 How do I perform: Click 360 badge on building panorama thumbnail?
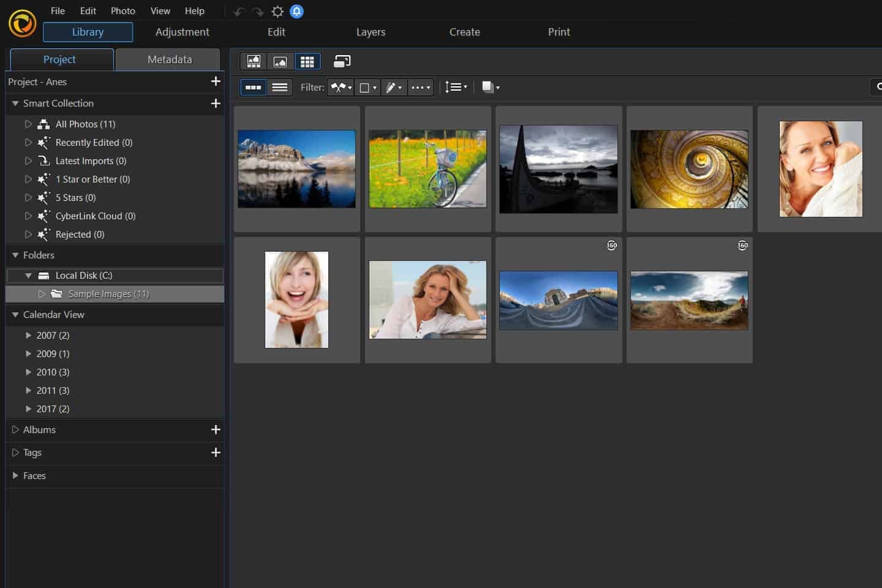[x=611, y=246]
